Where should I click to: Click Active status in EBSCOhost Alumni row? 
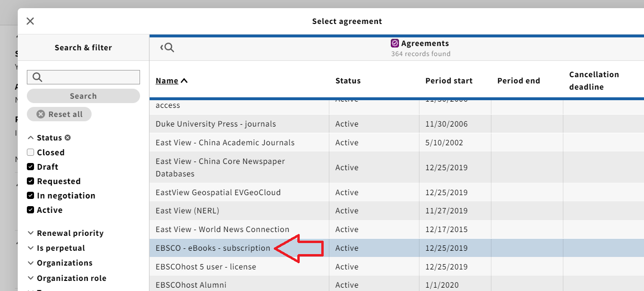coord(347,285)
